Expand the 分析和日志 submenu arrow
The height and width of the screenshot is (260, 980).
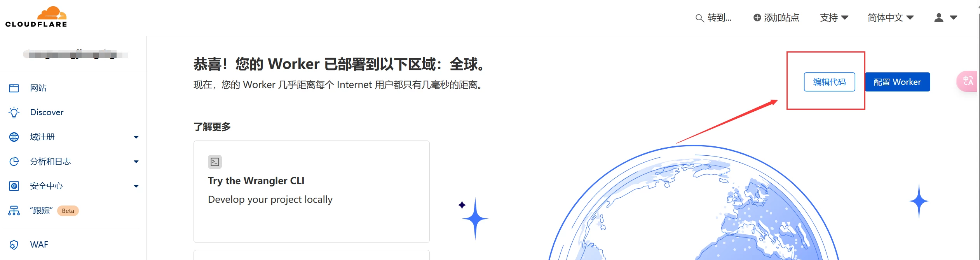pos(136,162)
